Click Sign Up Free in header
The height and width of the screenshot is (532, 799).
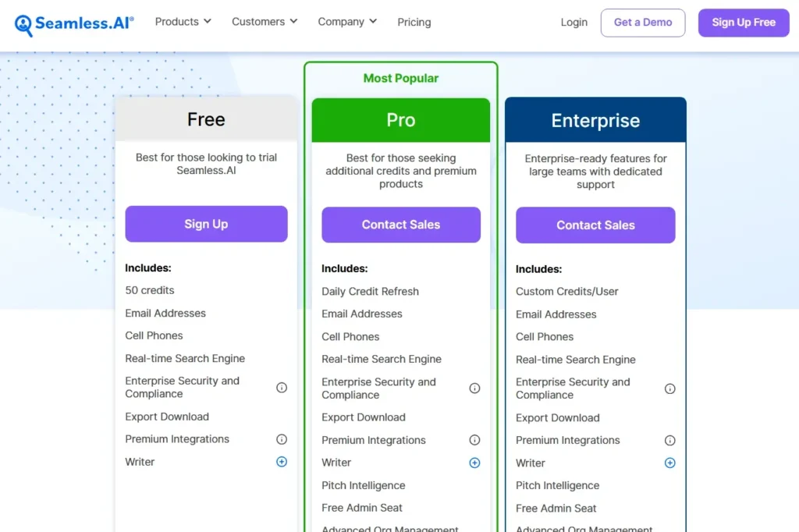point(744,23)
